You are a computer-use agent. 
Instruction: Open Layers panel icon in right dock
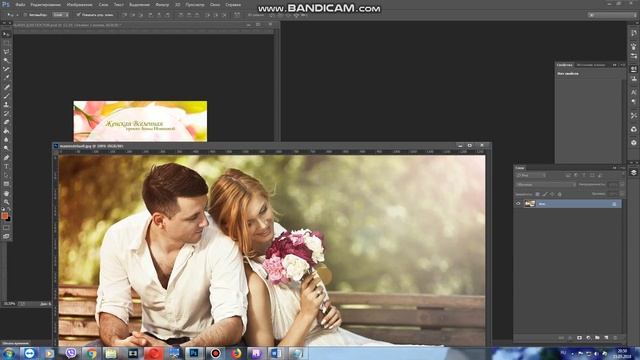[x=633, y=173]
